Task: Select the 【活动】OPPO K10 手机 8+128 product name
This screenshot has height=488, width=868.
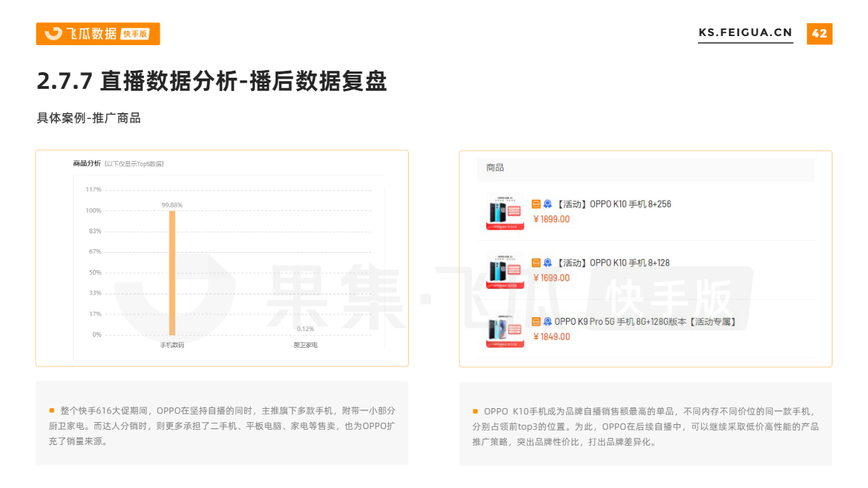Action: pyautogui.click(x=612, y=263)
